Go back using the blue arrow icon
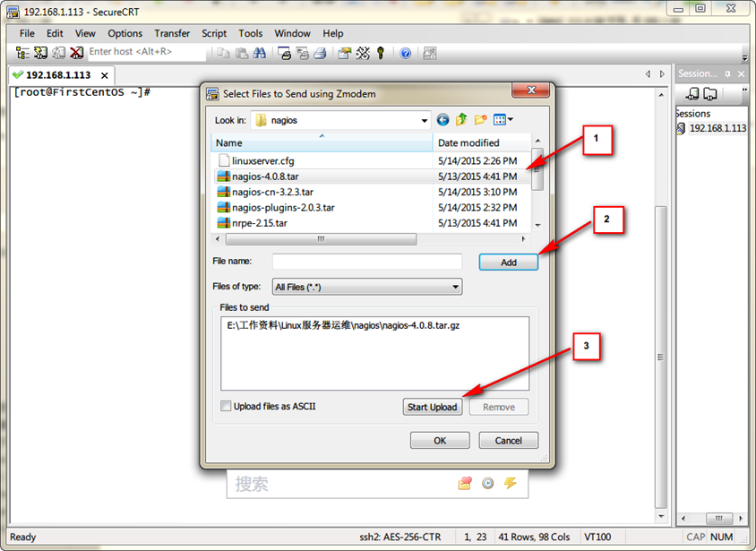The width and height of the screenshot is (756, 551). [x=442, y=119]
